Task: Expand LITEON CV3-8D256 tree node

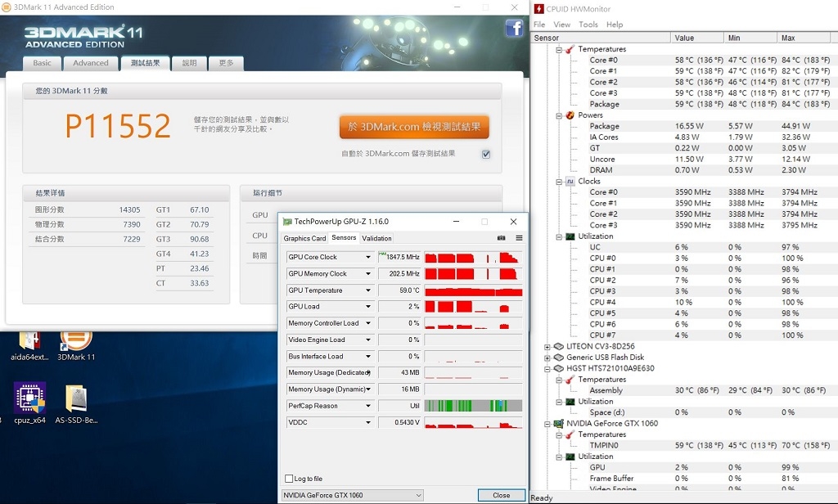Action: pos(547,347)
